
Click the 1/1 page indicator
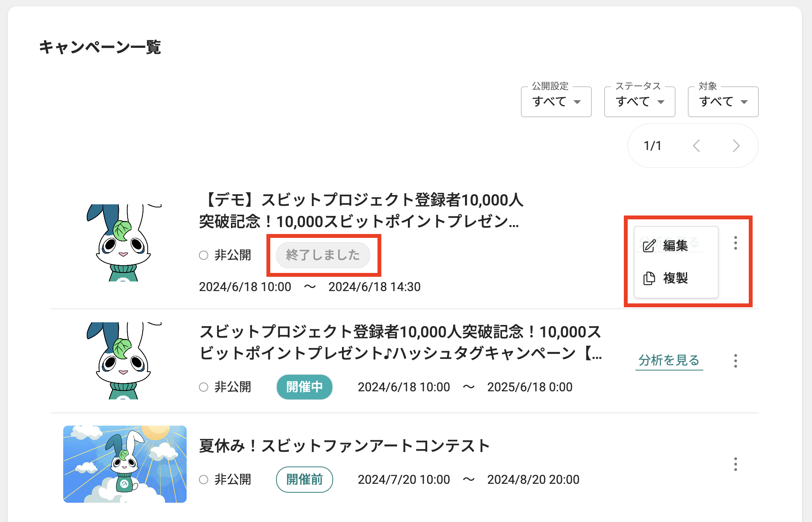pos(653,146)
